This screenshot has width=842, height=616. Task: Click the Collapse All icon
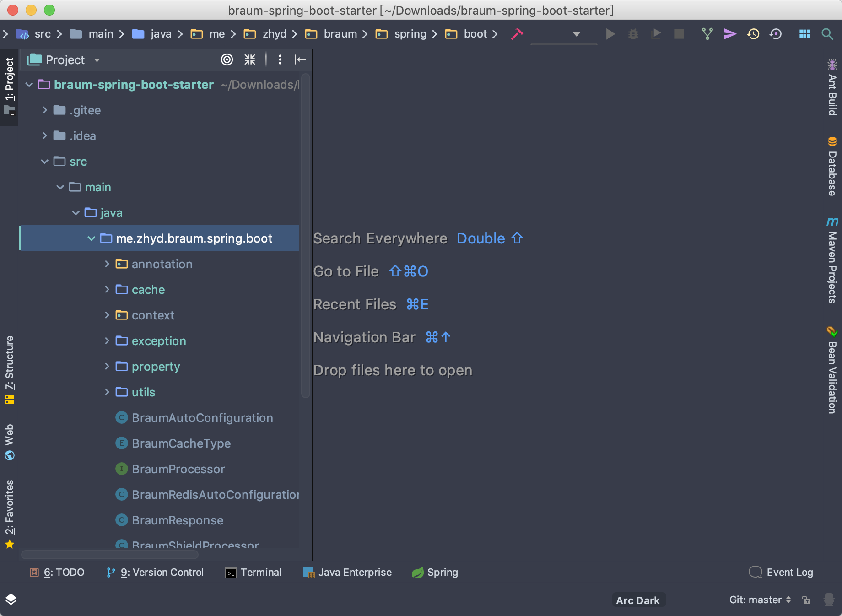pyautogui.click(x=250, y=59)
